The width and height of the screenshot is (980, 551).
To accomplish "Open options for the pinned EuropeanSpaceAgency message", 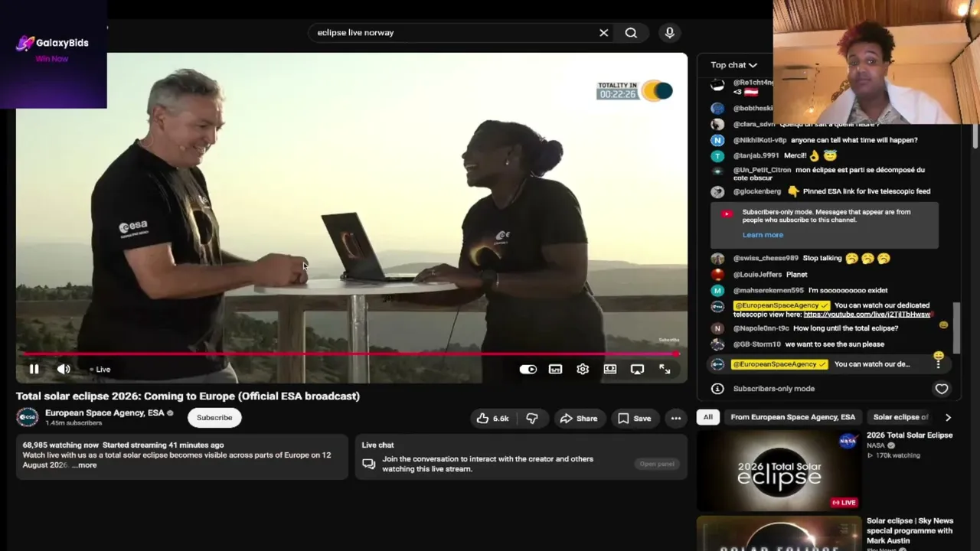I will 939,364.
